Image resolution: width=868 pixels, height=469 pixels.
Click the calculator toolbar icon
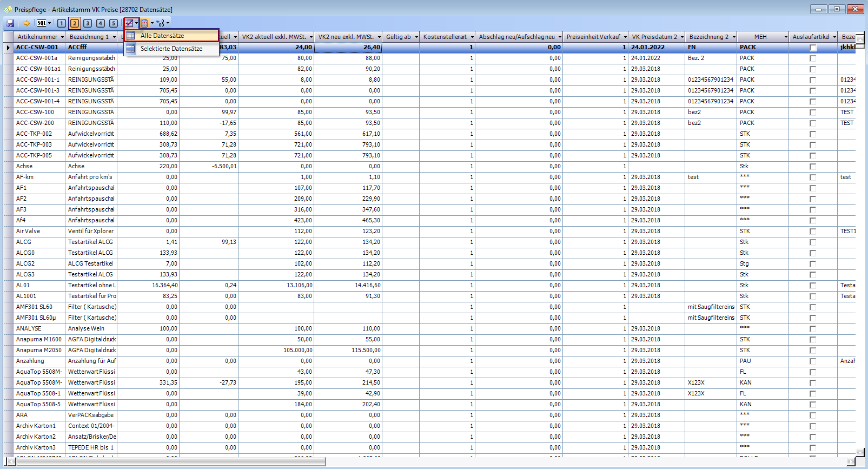click(x=144, y=23)
